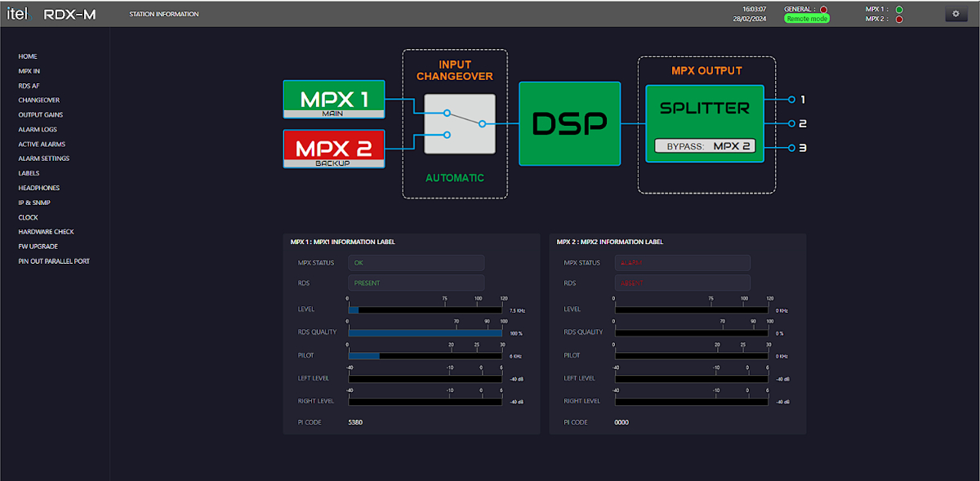Open the FW UPGRADE page
The image size is (980, 481).
click(38, 246)
